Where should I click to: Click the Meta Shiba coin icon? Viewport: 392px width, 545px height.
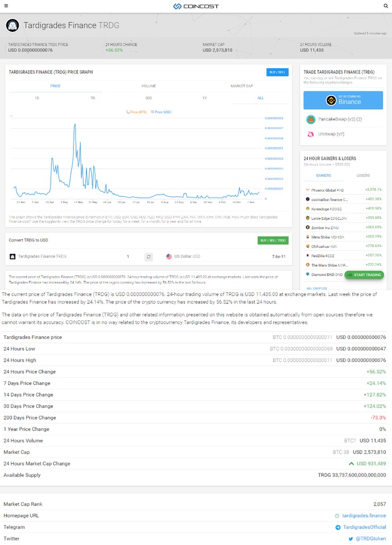pyautogui.click(x=308, y=237)
